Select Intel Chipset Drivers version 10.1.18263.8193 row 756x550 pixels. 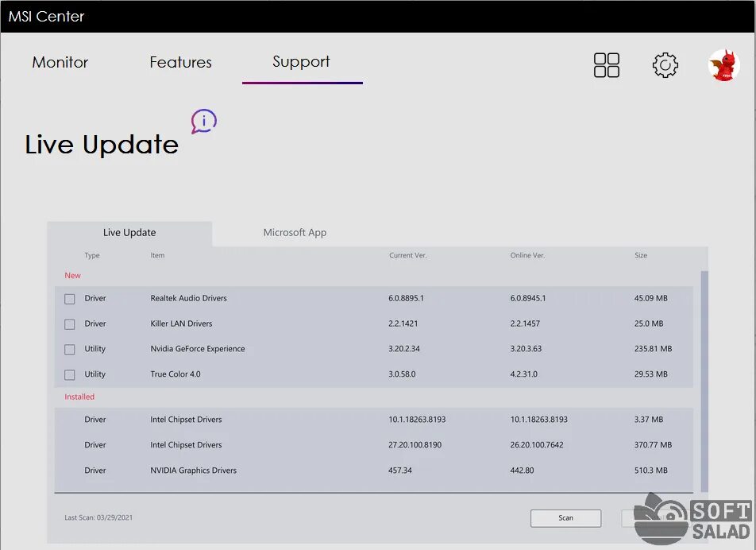click(374, 420)
